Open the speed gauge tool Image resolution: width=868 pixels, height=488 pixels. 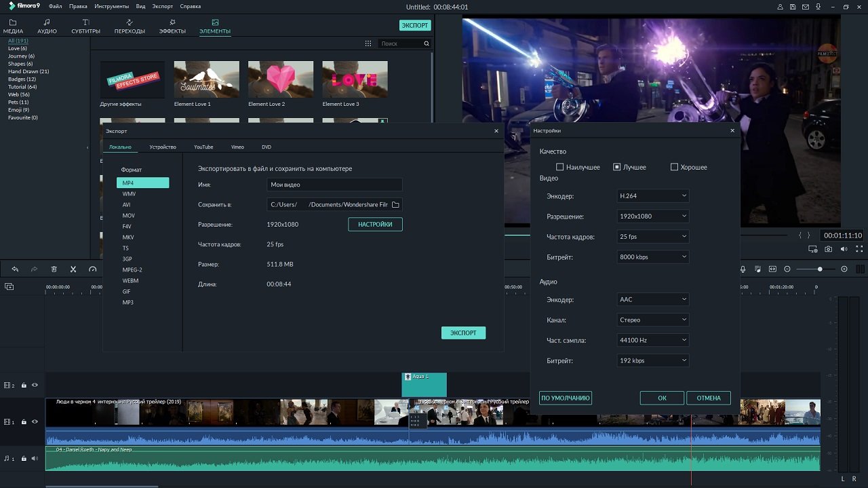point(93,269)
